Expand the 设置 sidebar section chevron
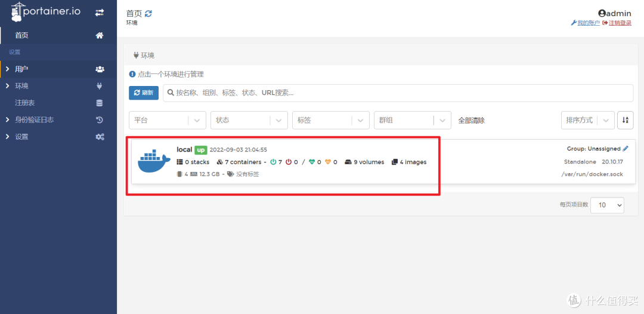The image size is (644, 314). click(x=7, y=137)
